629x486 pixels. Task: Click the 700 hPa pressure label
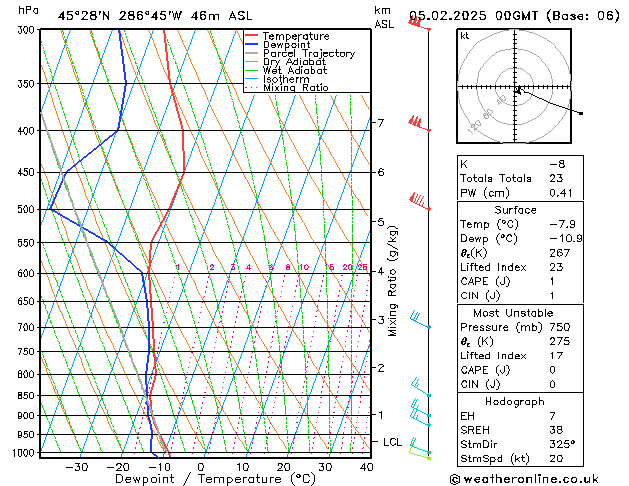coord(28,328)
